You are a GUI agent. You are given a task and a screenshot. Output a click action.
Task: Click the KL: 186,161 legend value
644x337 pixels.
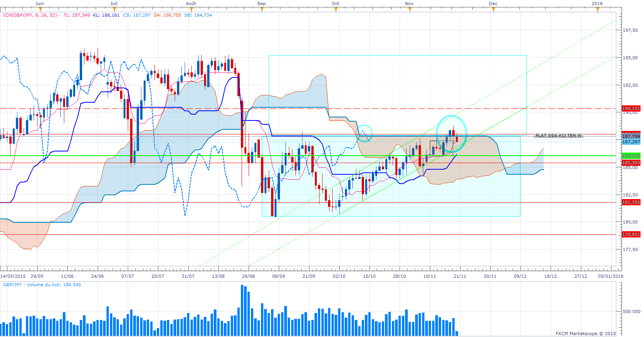(x=106, y=15)
